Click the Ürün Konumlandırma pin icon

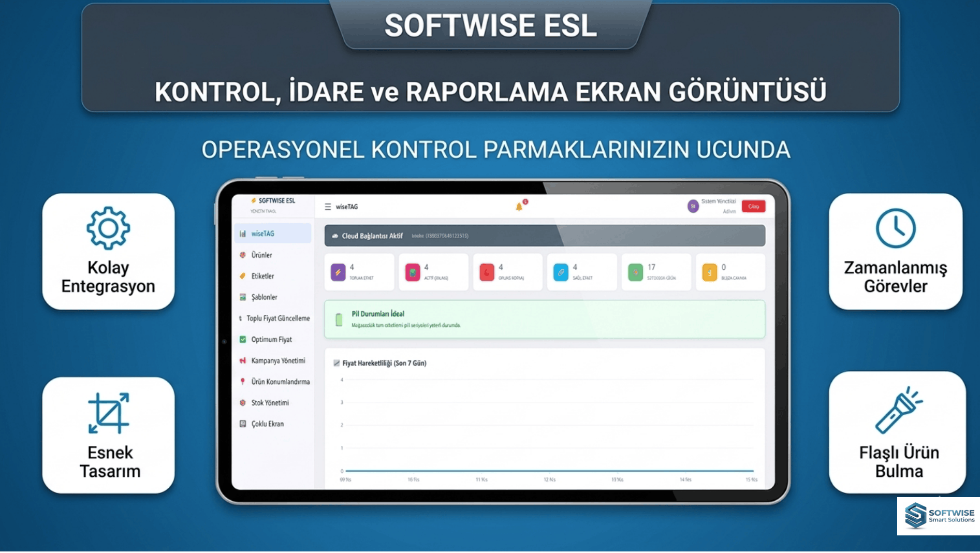point(243,382)
